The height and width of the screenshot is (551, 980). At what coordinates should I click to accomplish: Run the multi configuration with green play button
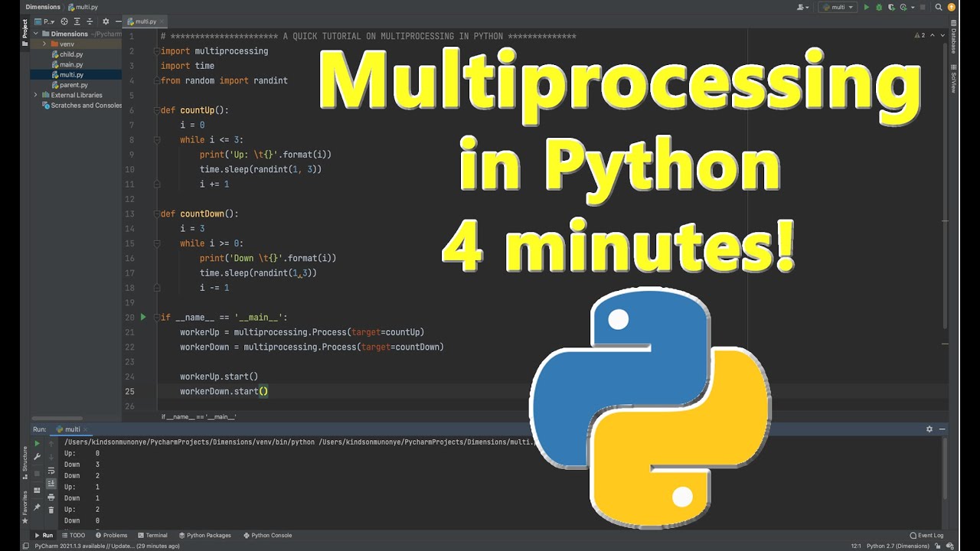click(867, 7)
